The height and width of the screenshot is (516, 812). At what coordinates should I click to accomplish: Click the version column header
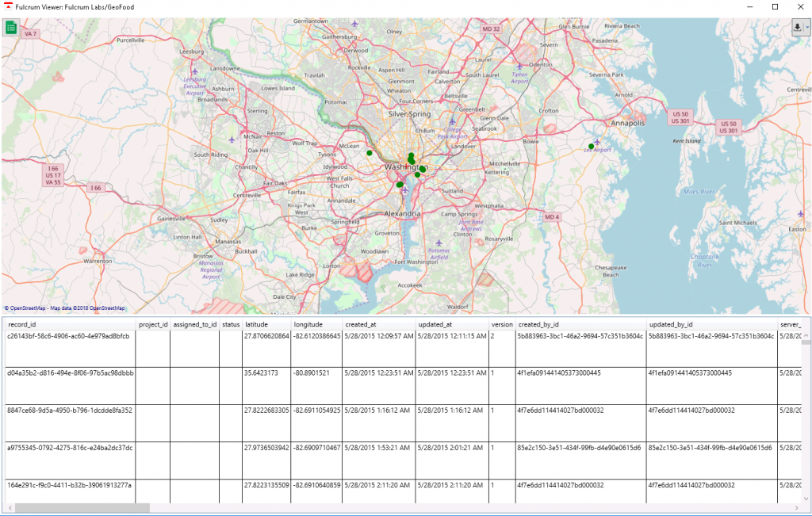tap(502, 324)
